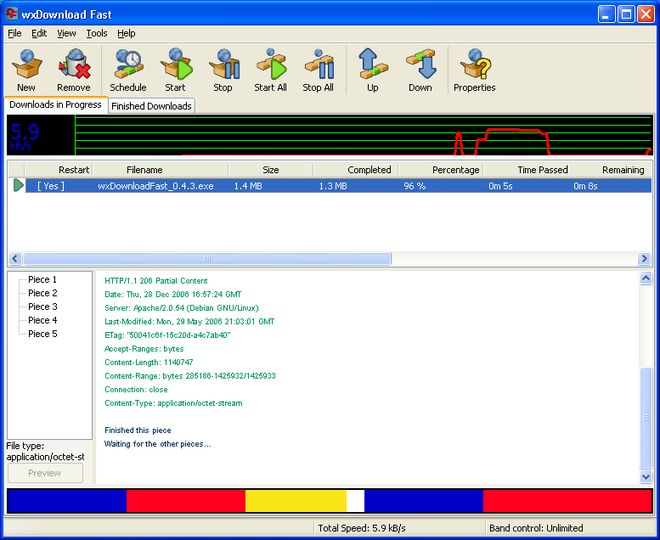This screenshot has height=540, width=660.
Task: Sort by Restart column header
Action: 59,170
